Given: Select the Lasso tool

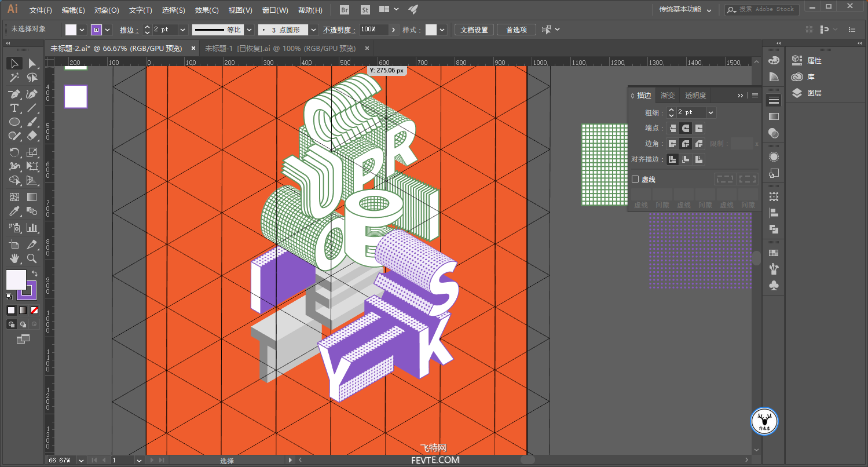Looking at the screenshot, I should [32, 78].
